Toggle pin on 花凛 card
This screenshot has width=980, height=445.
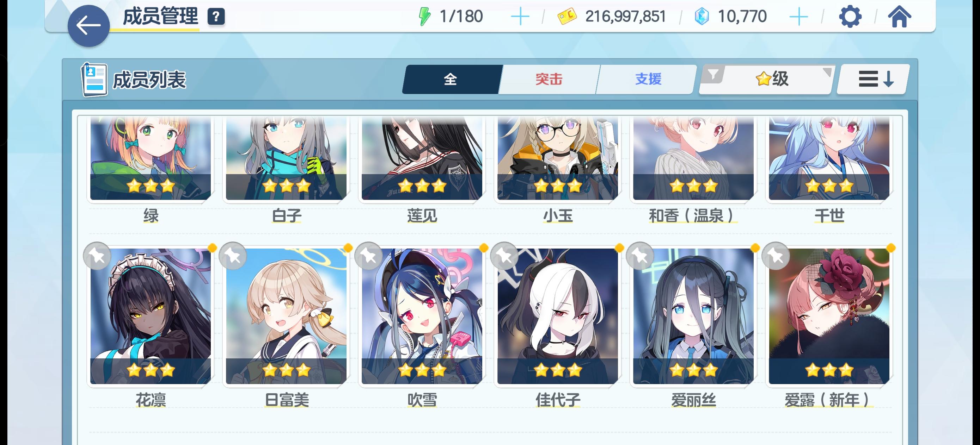[x=97, y=256]
